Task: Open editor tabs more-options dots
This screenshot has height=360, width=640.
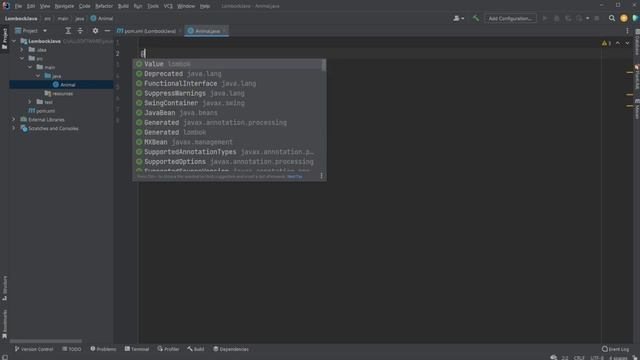Action: pyautogui.click(x=627, y=31)
